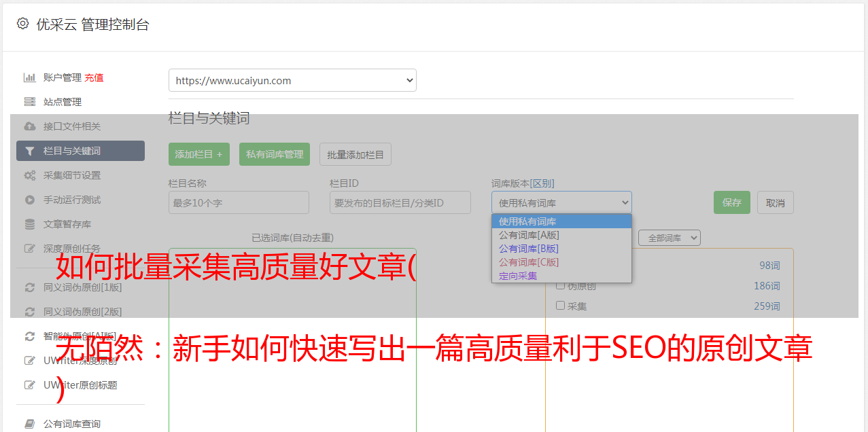Focus the 栏目名称 input field

[239, 202]
